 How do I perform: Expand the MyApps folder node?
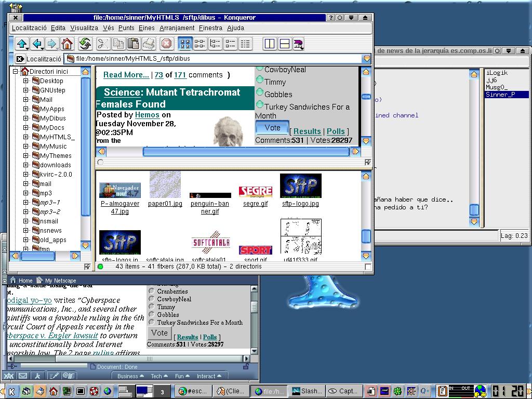tap(26, 109)
